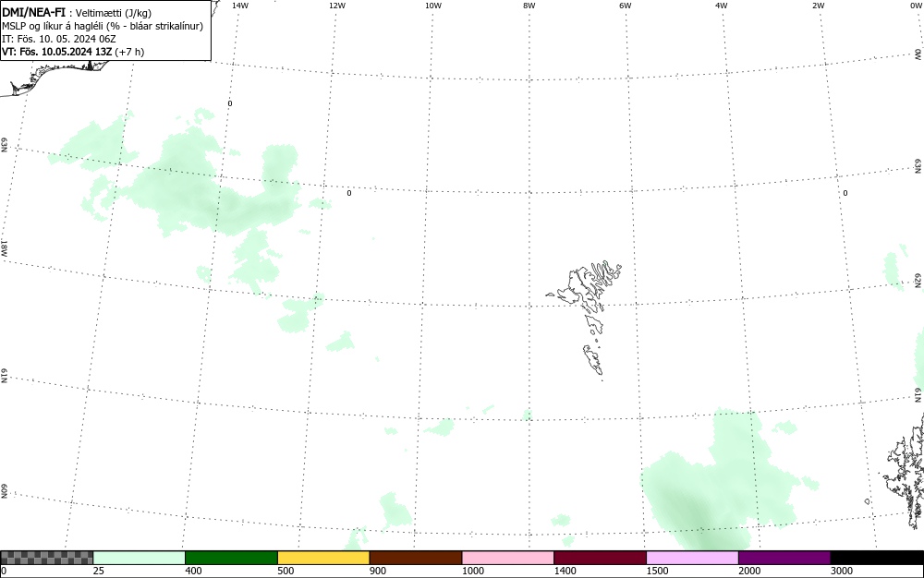Click the 10W longitude label
924x578 pixels.
433,6
